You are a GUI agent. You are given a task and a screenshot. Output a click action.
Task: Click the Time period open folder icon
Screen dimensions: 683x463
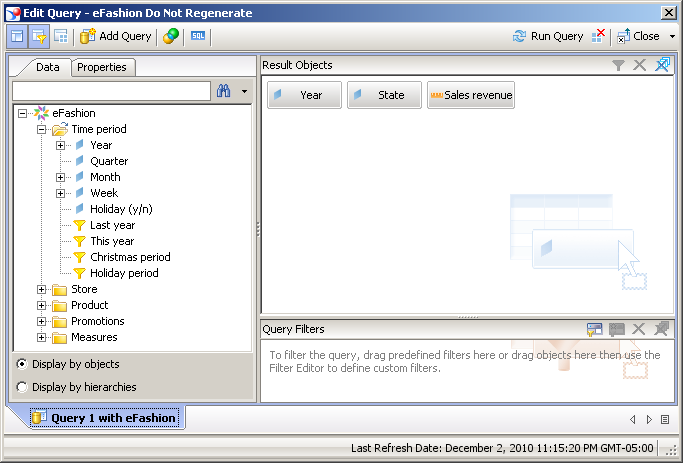[60, 129]
